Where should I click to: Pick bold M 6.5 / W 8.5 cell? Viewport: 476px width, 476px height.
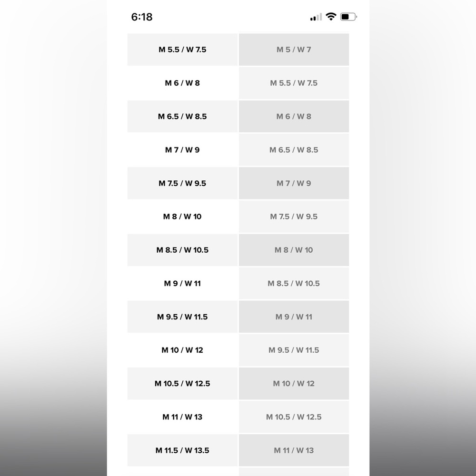coord(182,116)
